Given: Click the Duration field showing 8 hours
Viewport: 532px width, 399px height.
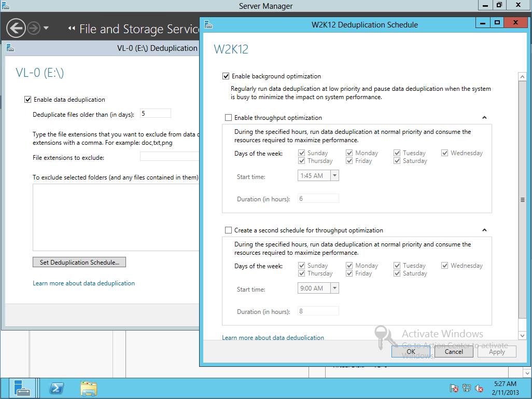Looking at the screenshot, I should pos(318,311).
